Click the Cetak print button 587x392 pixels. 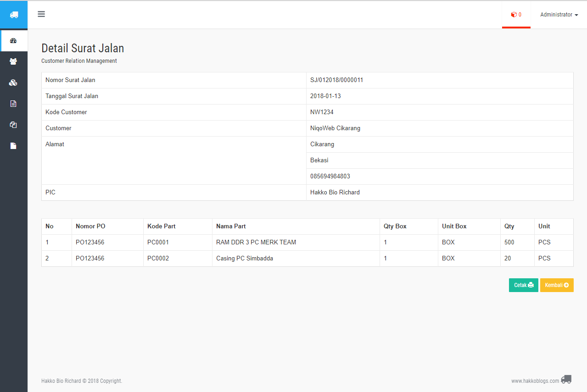524,285
